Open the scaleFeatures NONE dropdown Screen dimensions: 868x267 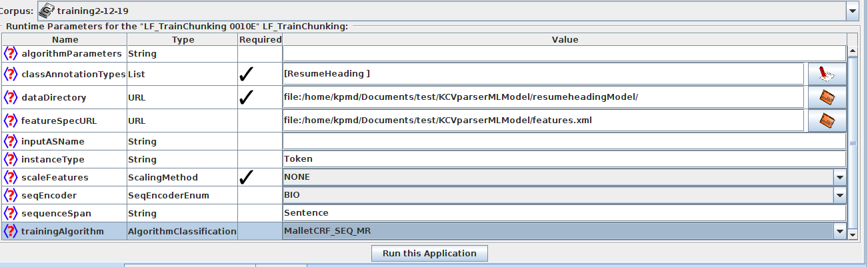click(x=840, y=177)
